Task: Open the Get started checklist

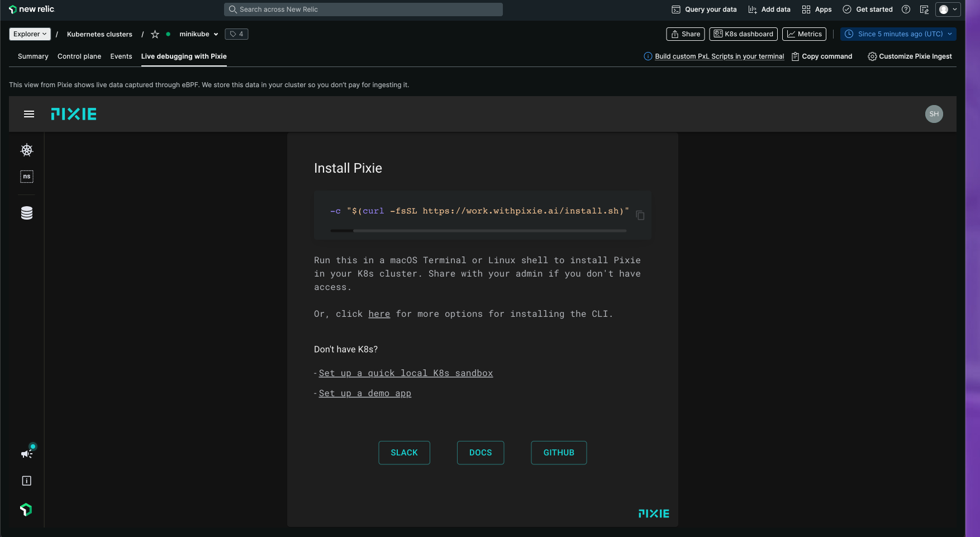Action: [868, 9]
